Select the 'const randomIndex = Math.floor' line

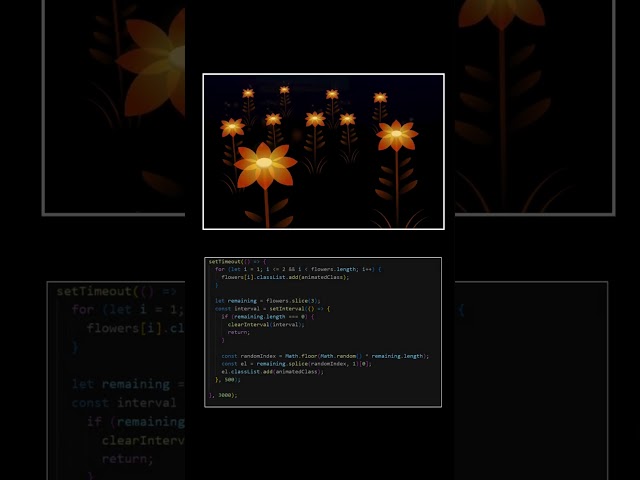[325, 356]
